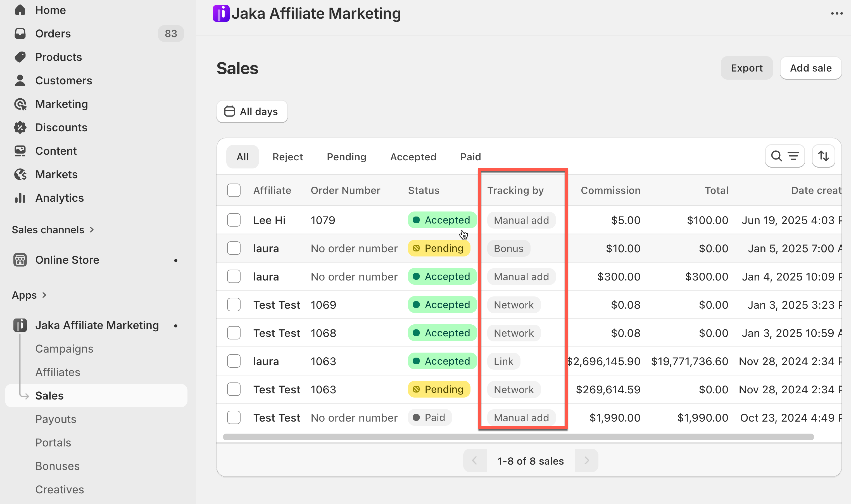Expand the Sales channels section
851x504 pixels.
click(x=92, y=230)
